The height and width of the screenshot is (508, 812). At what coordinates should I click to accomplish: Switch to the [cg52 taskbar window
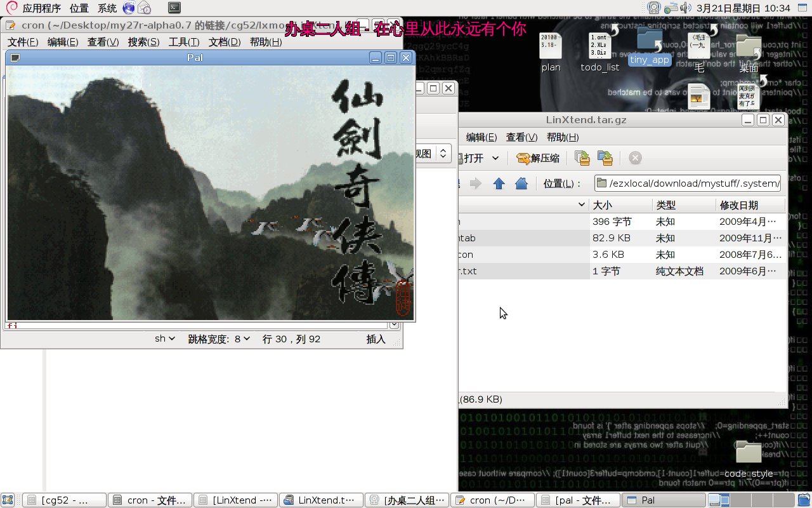64,500
